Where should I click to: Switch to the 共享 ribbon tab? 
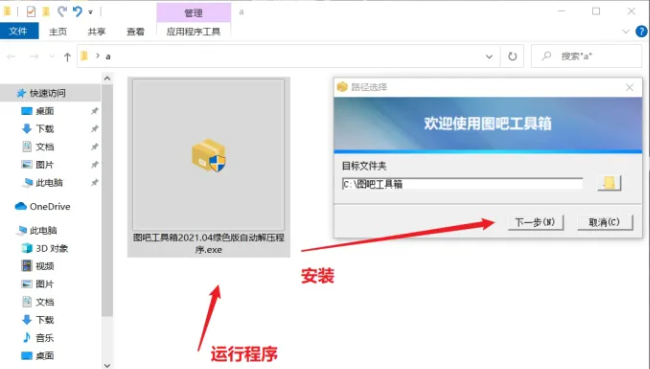tap(97, 32)
